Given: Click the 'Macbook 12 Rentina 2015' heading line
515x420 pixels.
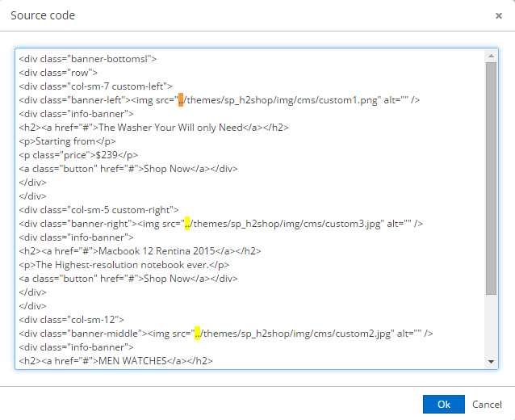Looking at the screenshot, I should [x=140, y=251].
